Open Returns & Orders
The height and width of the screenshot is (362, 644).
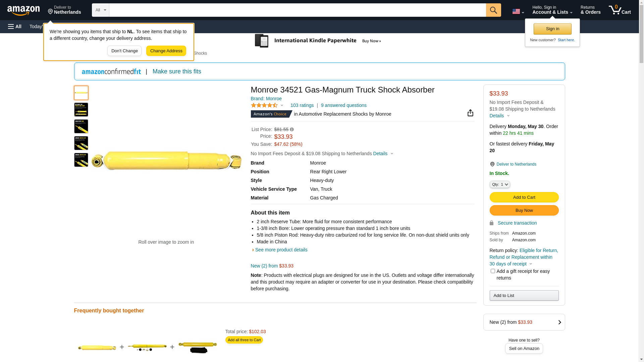pos(590,10)
